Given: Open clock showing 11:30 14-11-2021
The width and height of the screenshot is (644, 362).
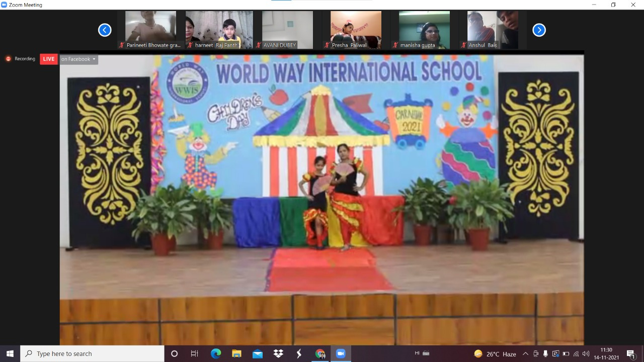Looking at the screenshot, I should (x=606, y=354).
